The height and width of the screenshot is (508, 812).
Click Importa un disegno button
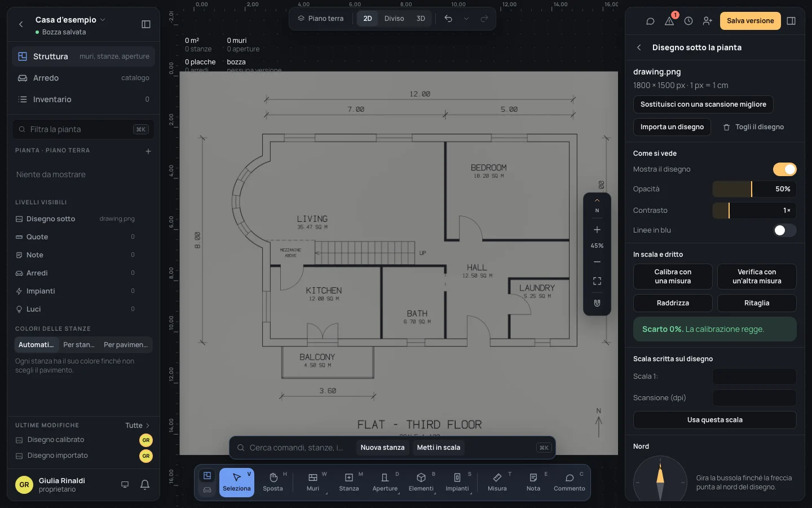pyautogui.click(x=672, y=127)
